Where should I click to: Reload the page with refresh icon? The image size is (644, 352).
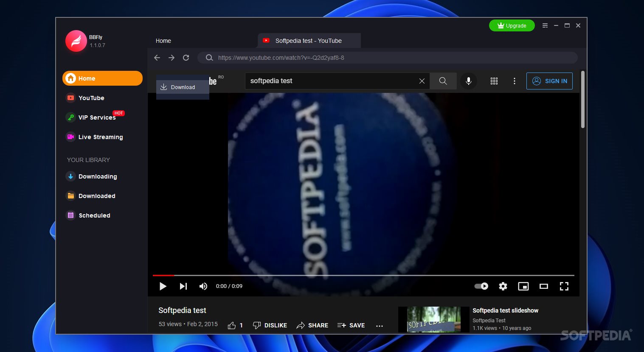coord(186,58)
